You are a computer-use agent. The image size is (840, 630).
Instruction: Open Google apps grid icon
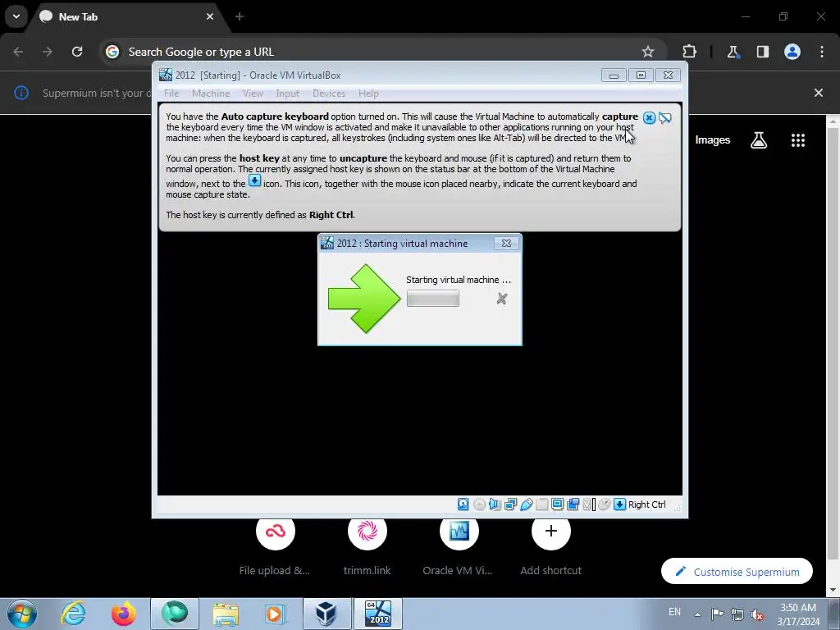797,139
